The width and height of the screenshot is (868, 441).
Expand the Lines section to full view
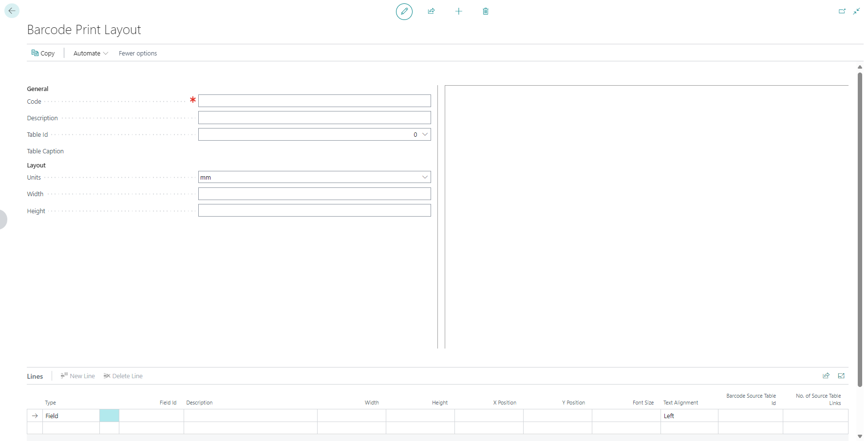point(841,376)
